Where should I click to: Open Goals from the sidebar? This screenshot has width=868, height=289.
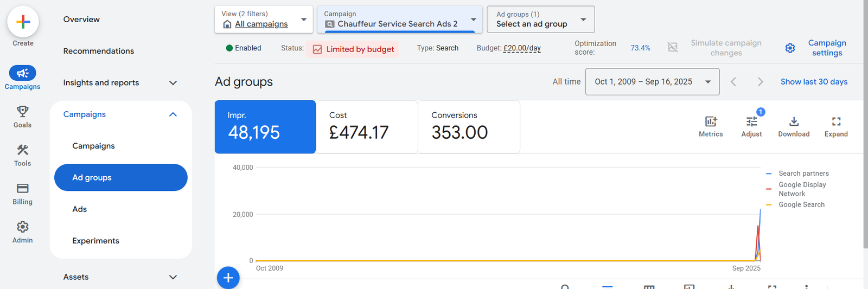click(x=22, y=116)
